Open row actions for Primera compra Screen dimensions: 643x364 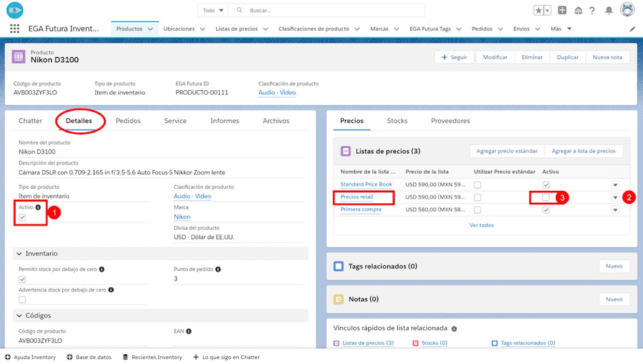pyautogui.click(x=615, y=210)
